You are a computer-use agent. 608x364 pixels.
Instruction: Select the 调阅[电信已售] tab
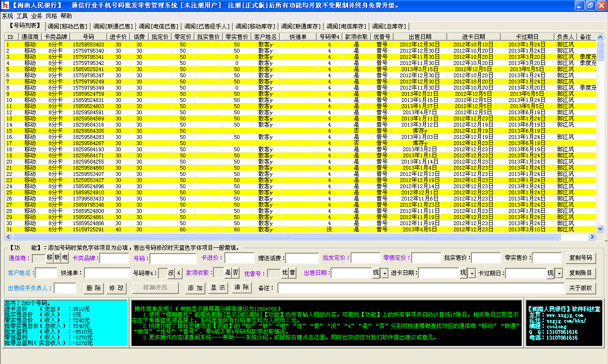coord(158,27)
